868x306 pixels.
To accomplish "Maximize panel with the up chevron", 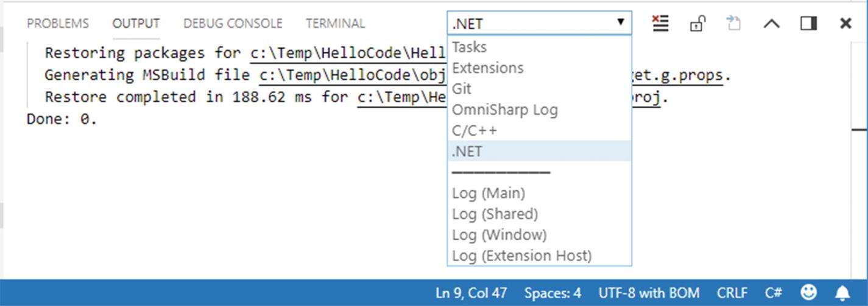I will [x=771, y=24].
